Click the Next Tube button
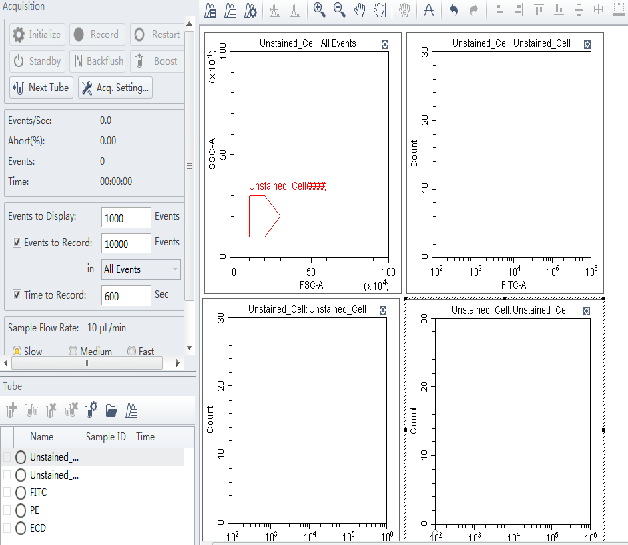628x545 pixels. (x=40, y=87)
